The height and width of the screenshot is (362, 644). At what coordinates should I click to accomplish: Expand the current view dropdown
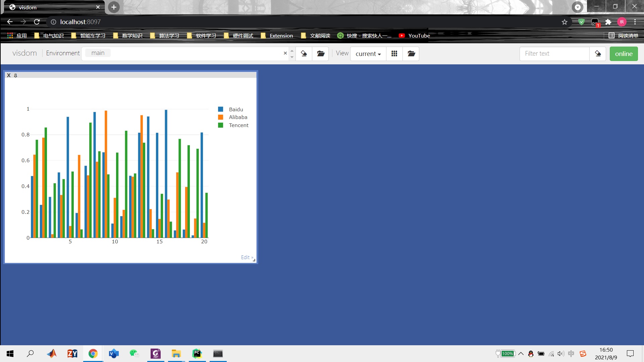pyautogui.click(x=368, y=54)
